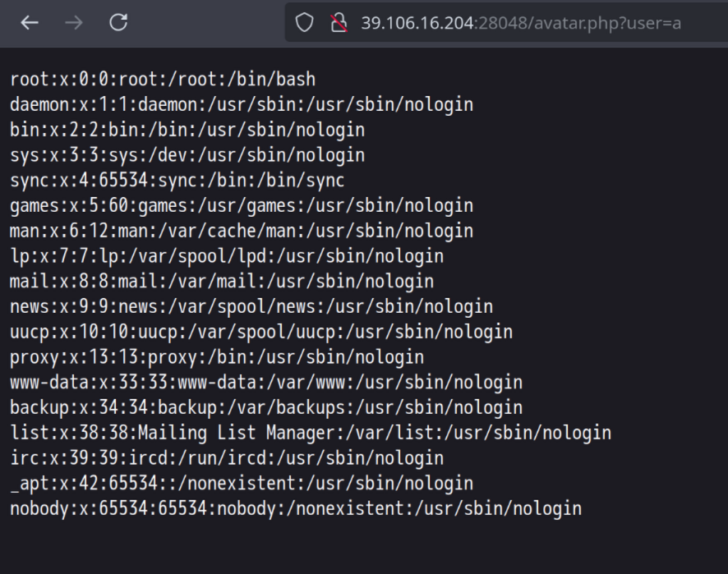Click the forward navigation arrow

(x=73, y=22)
